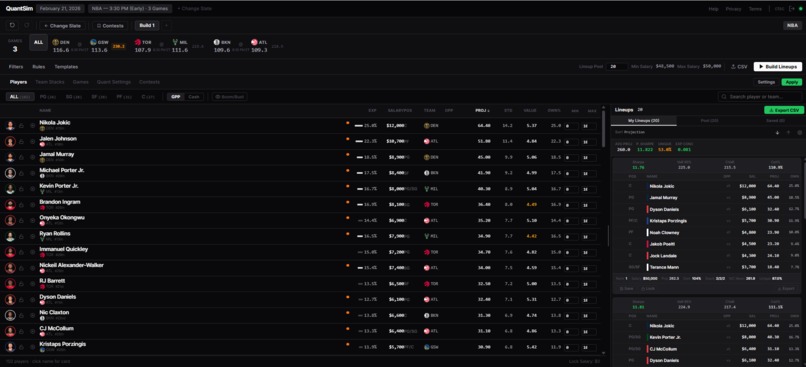
Task: Toggle the Boom/Bust view
Action: (x=230, y=97)
